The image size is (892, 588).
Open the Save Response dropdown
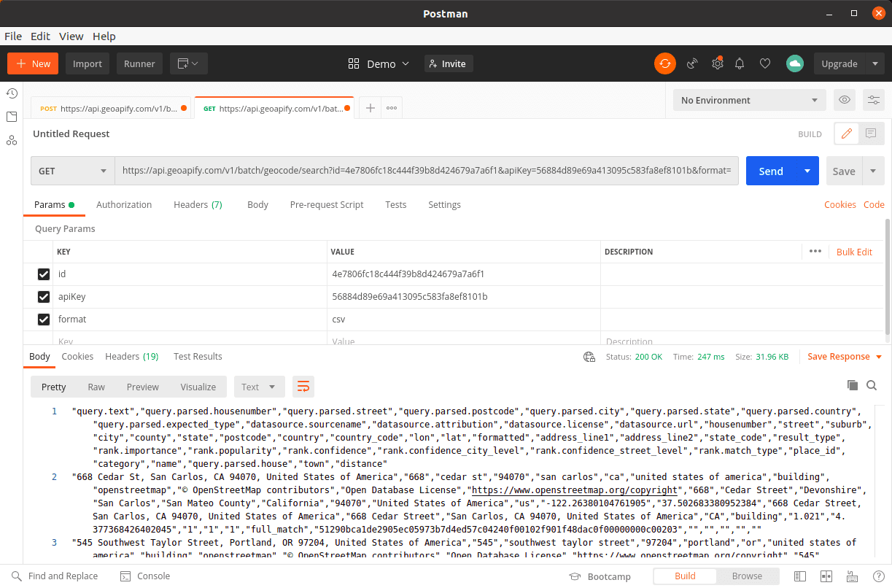(845, 357)
